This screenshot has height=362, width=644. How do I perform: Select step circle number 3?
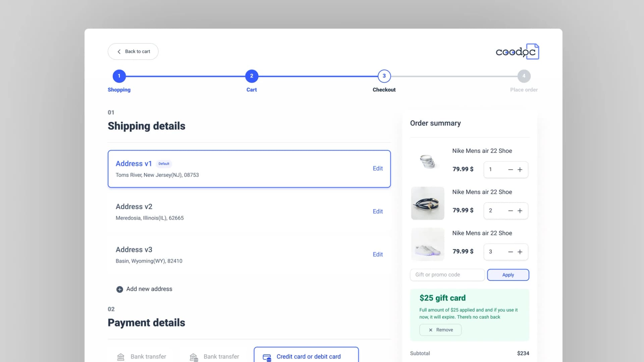click(384, 76)
